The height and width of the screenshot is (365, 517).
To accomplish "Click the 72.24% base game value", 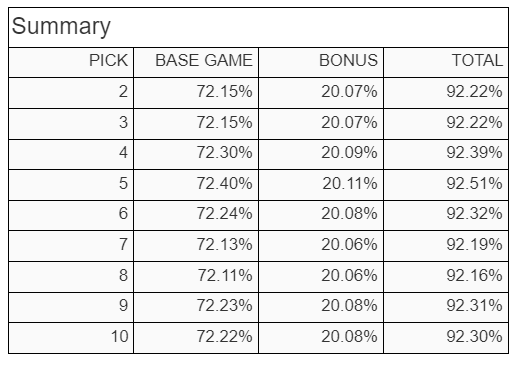I will coord(224,213).
